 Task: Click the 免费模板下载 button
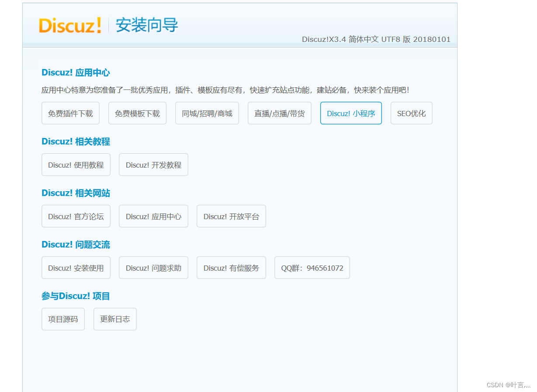(x=137, y=113)
